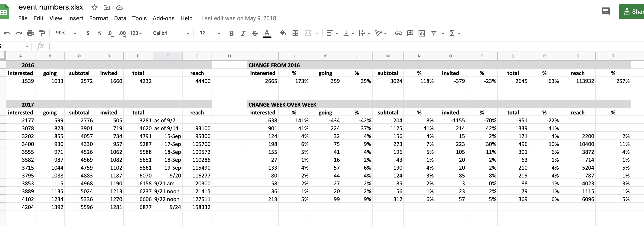Open the Format menu

coord(98,18)
